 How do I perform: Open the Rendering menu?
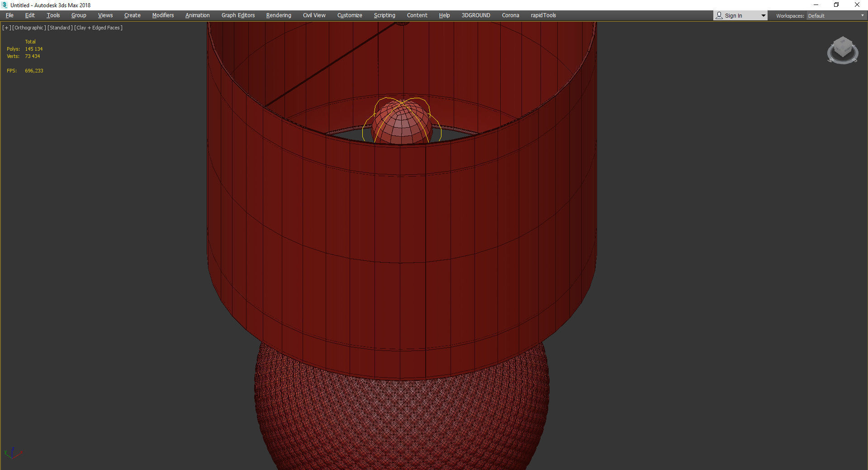(279, 15)
